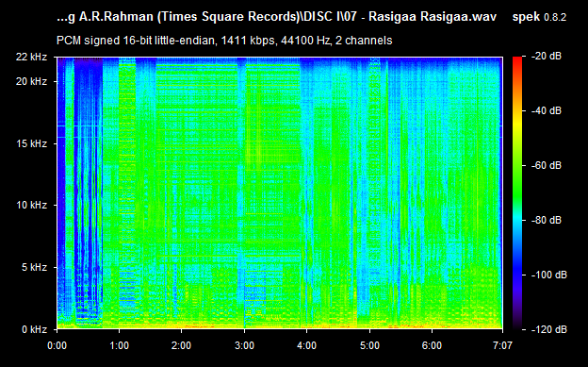Click the PCM signed 16-bit codec info line

pyautogui.click(x=224, y=41)
